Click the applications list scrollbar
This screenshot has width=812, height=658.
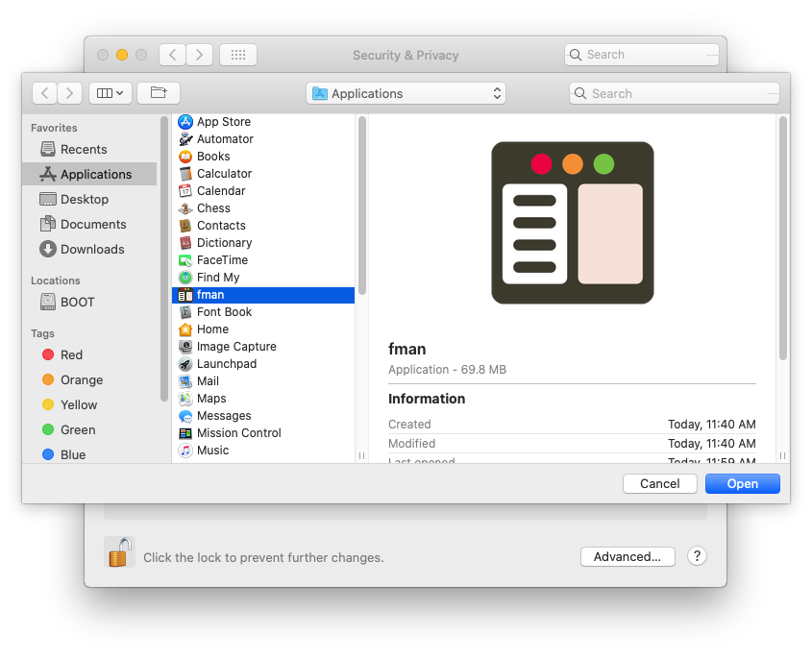coord(362,206)
